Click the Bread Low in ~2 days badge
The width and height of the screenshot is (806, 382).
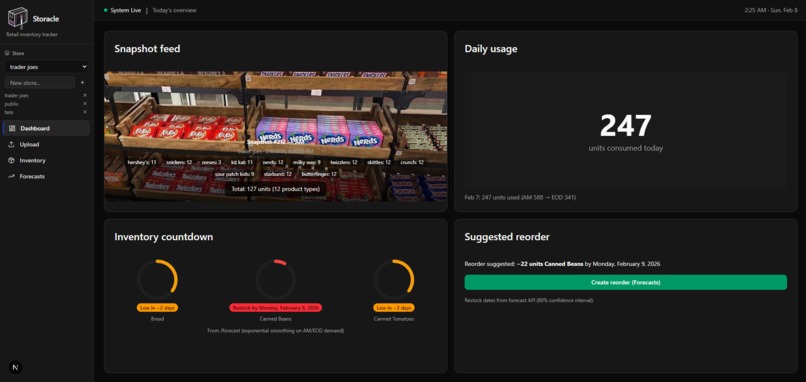coord(157,308)
